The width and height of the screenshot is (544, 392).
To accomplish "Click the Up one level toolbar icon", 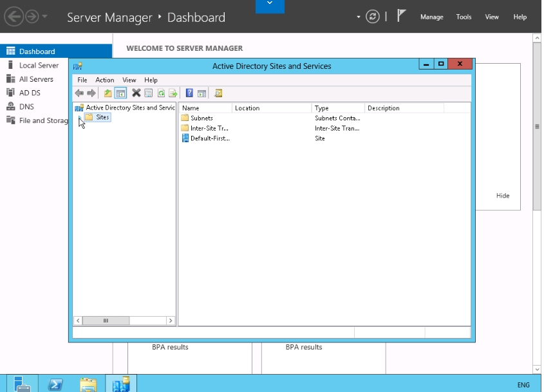I will coord(108,93).
